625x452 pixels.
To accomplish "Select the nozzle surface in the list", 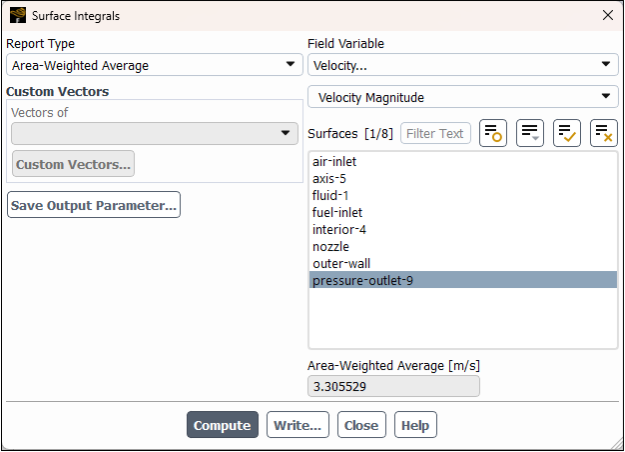I will tap(331, 246).
